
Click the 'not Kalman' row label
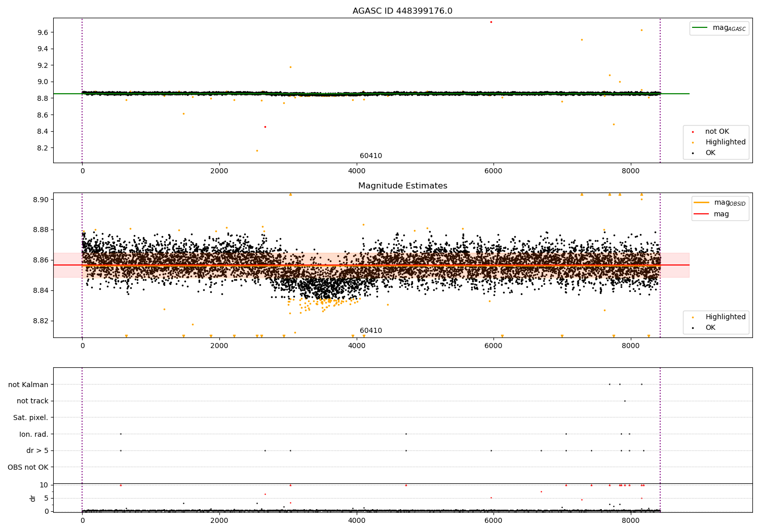[x=28, y=385]
